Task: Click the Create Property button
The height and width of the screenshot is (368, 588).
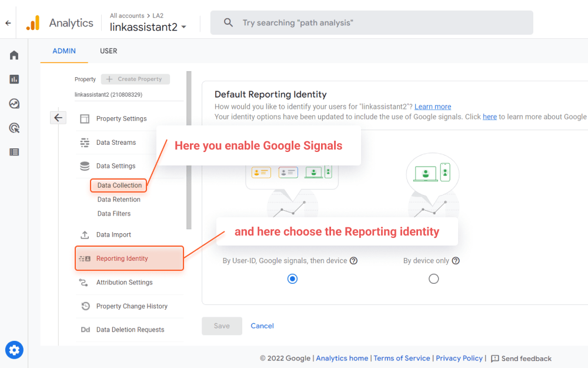Action: (135, 79)
